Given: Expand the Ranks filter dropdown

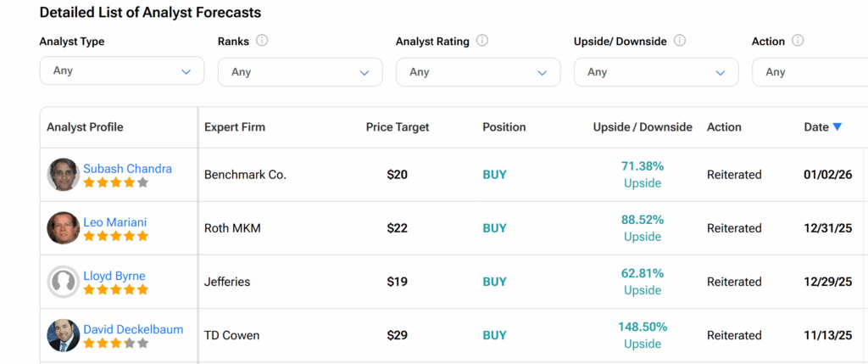Looking at the screenshot, I should [x=300, y=72].
